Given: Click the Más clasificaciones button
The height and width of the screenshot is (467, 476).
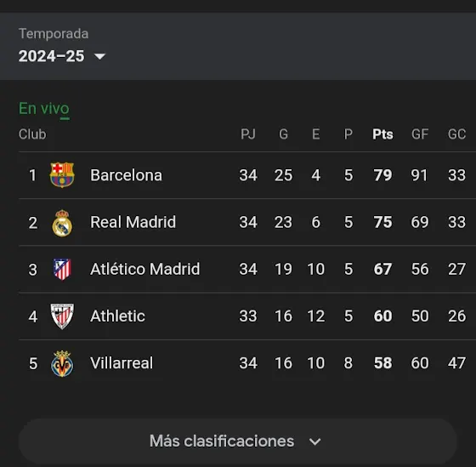Looking at the screenshot, I should (x=238, y=441).
